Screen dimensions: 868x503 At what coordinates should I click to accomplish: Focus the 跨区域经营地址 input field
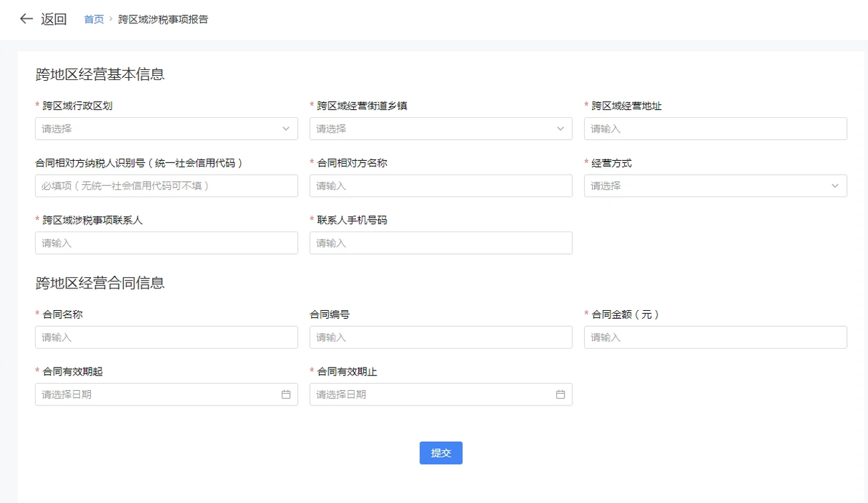pyautogui.click(x=715, y=129)
